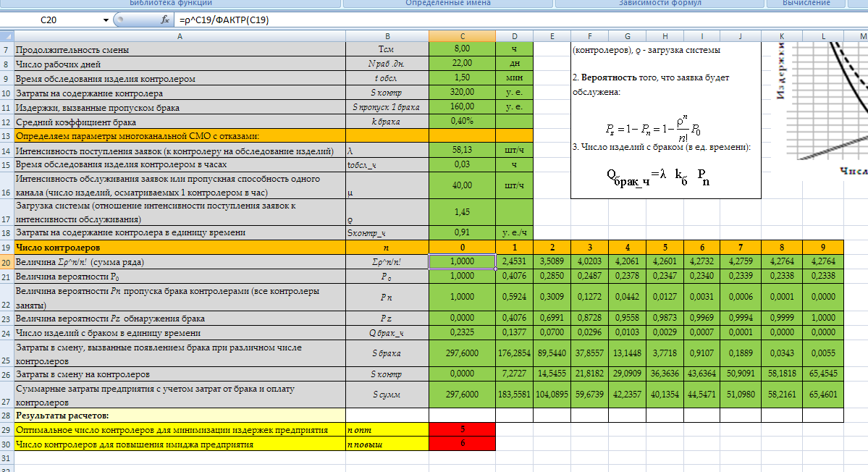Image resolution: width=868 pixels, height=472 pixels.
Task: Click 'n повыш' label cell
Action: pos(387,444)
